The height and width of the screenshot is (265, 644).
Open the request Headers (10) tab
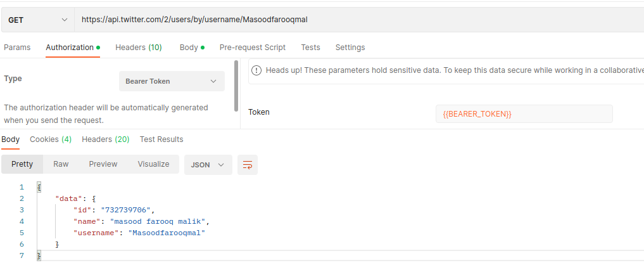(138, 48)
